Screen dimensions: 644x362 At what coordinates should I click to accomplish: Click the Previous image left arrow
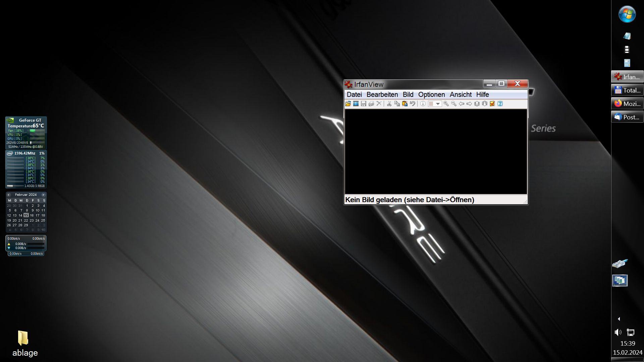(x=461, y=104)
